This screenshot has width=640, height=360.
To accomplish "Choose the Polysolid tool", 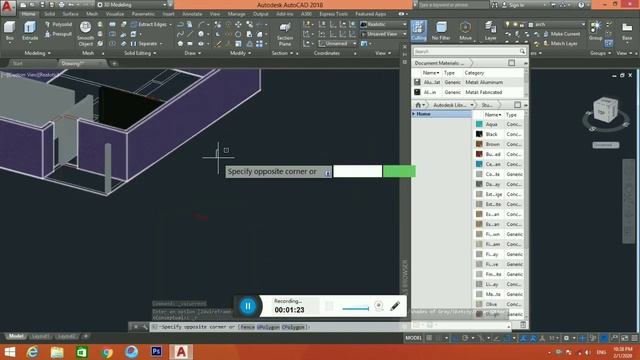I will tap(58, 24).
